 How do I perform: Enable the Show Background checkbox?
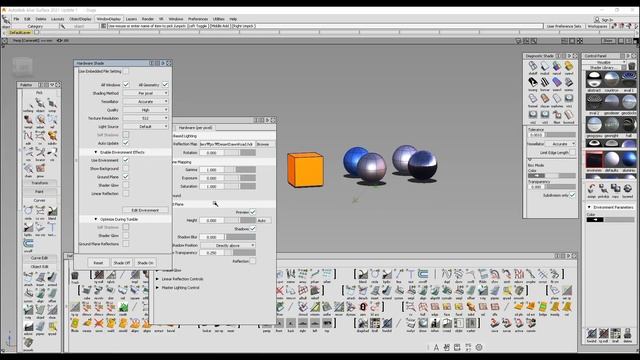tap(126, 168)
